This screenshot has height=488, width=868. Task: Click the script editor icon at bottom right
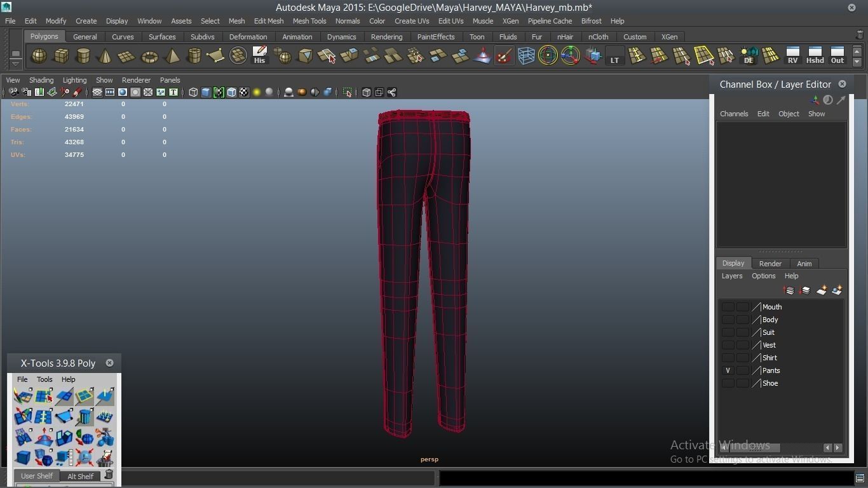click(x=860, y=478)
